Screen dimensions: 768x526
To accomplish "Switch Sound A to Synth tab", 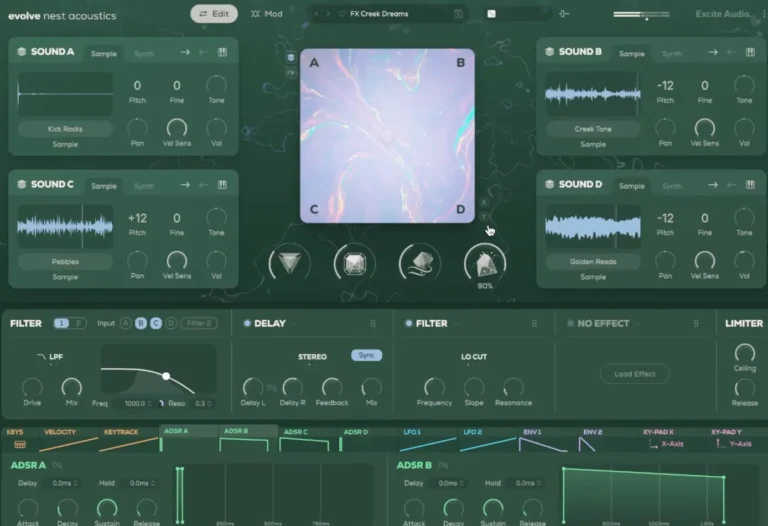I will click(x=144, y=53).
